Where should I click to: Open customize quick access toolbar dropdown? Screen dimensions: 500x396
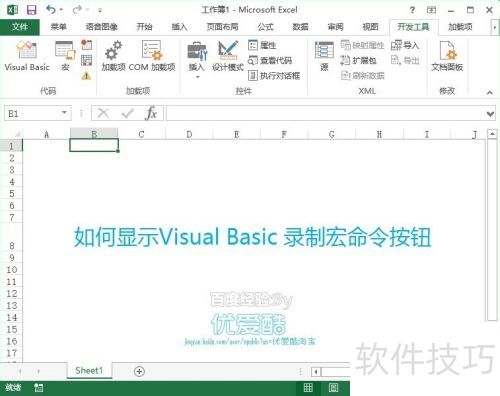[100, 11]
